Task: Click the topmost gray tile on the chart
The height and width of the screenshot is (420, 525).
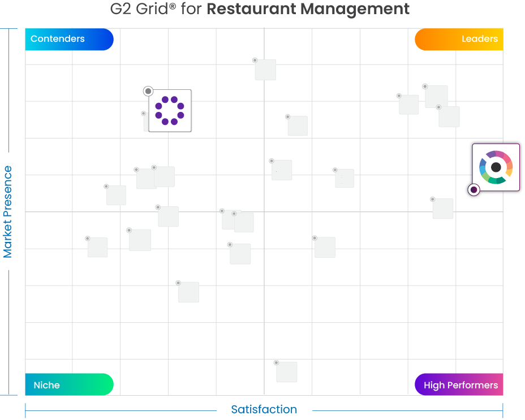Action: pyautogui.click(x=265, y=70)
